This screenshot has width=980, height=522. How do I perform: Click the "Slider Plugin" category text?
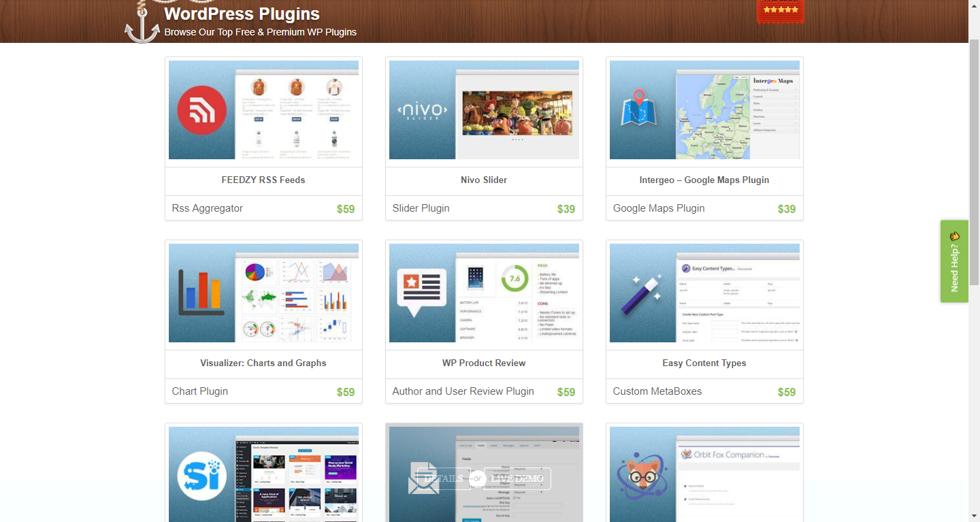(x=421, y=208)
